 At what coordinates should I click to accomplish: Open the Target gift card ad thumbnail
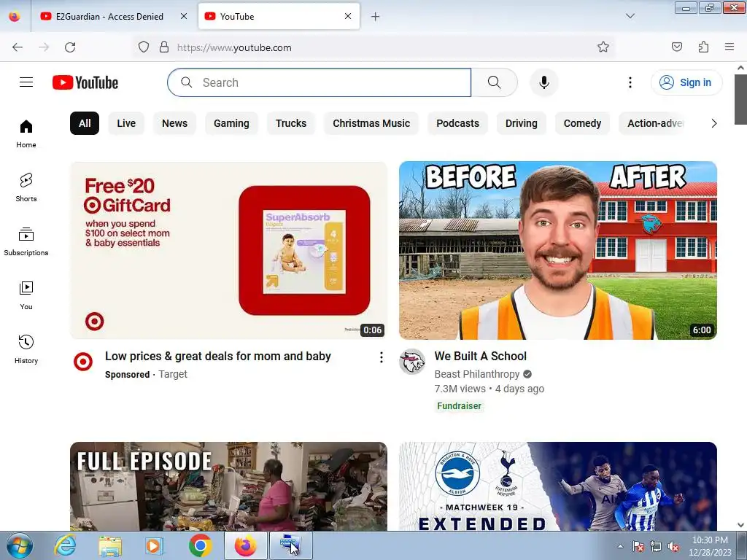click(228, 251)
